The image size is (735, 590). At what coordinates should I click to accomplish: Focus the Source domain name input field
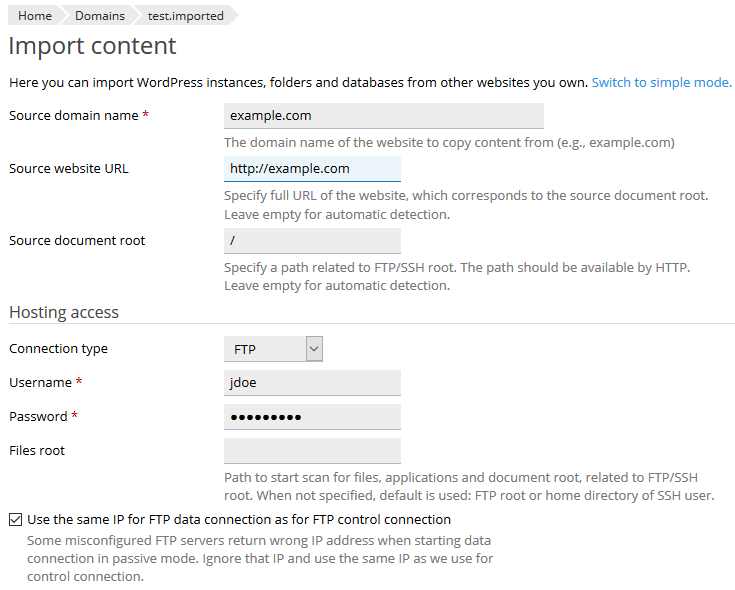[383, 116]
